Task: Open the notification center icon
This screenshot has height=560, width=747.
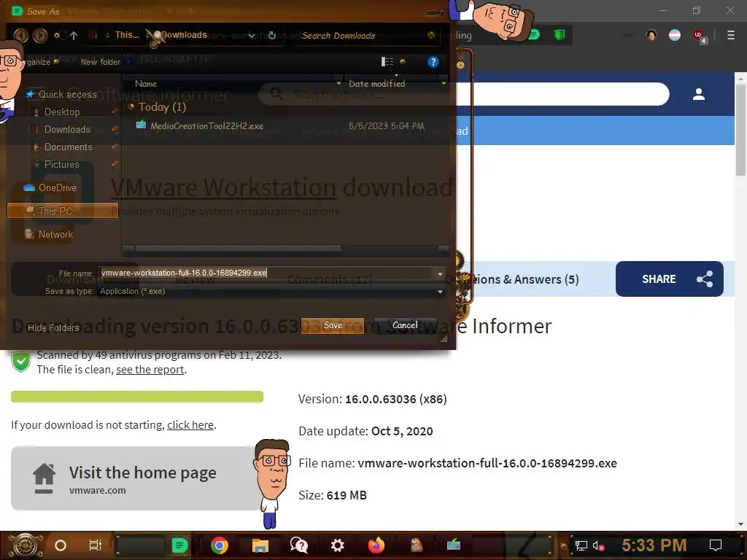Action: click(716, 545)
